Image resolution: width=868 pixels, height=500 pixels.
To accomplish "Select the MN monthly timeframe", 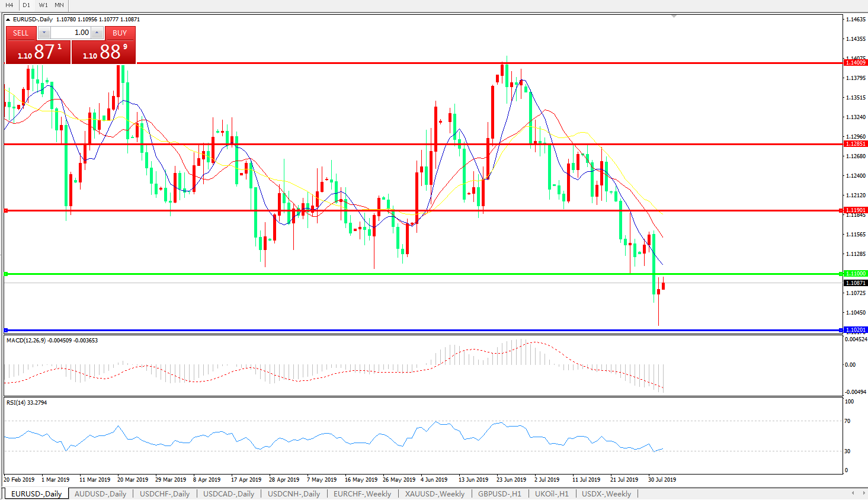I will [59, 5].
